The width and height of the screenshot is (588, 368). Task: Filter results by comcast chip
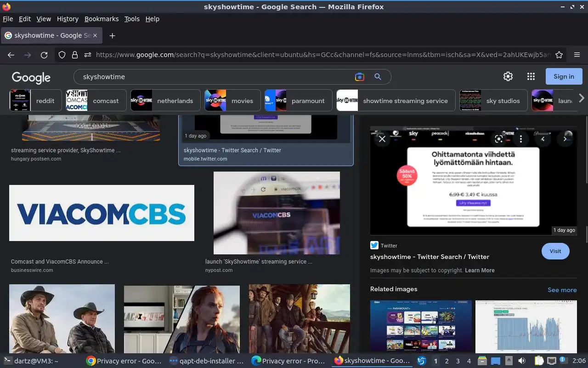pyautogui.click(x=96, y=101)
